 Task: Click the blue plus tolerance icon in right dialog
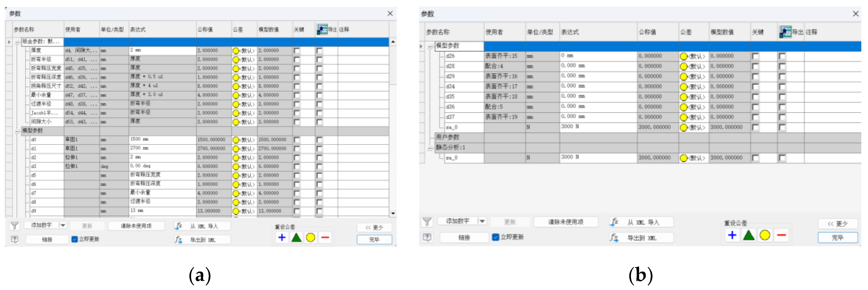(732, 235)
